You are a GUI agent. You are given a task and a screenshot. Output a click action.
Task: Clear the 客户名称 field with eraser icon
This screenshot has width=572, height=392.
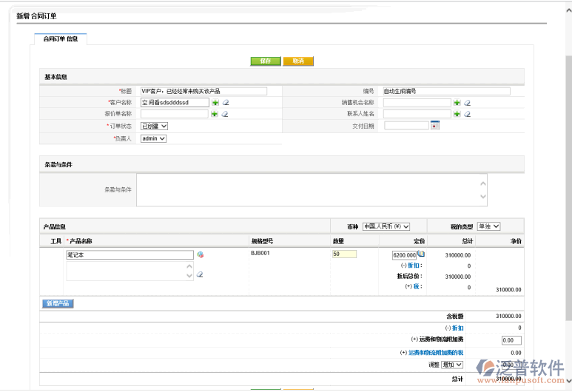coord(225,103)
